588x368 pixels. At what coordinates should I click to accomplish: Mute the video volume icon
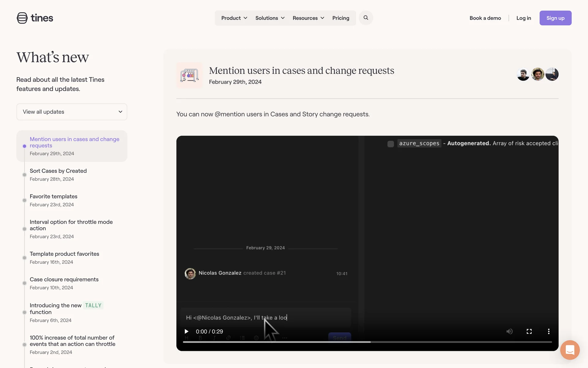(509, 332)
